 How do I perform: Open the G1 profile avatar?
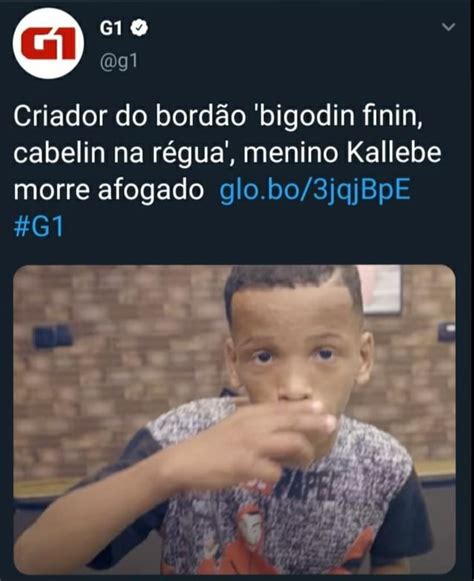pos(48,43)
